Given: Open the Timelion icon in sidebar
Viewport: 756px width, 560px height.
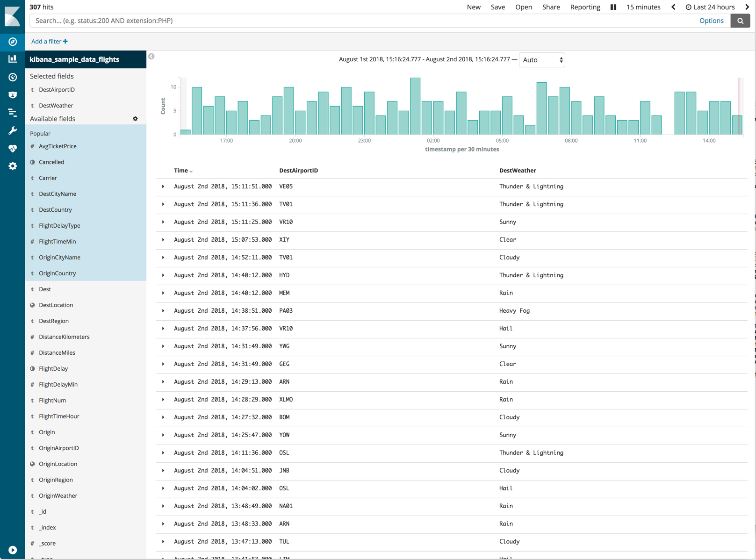Looking at the screenshot, I should 13,95.
